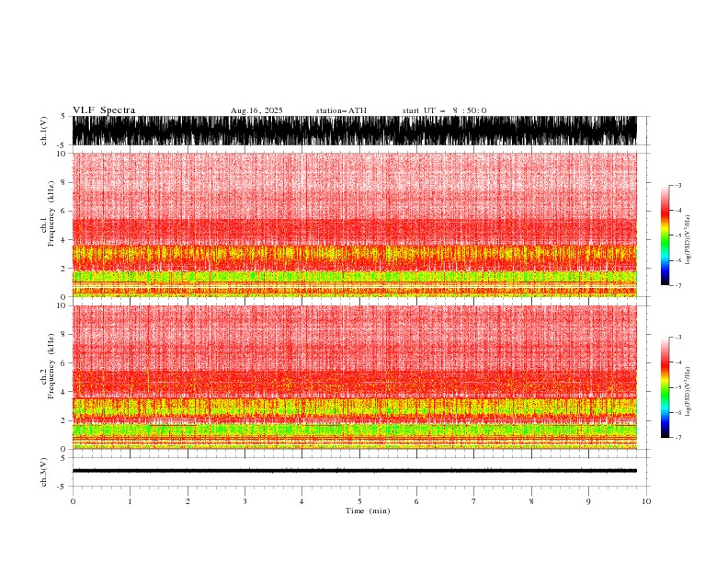Viewport: 728px width, 563px height.
Task: Click the ch.2 "Frequency (kHz)" axis label
Action: [51, 365]
